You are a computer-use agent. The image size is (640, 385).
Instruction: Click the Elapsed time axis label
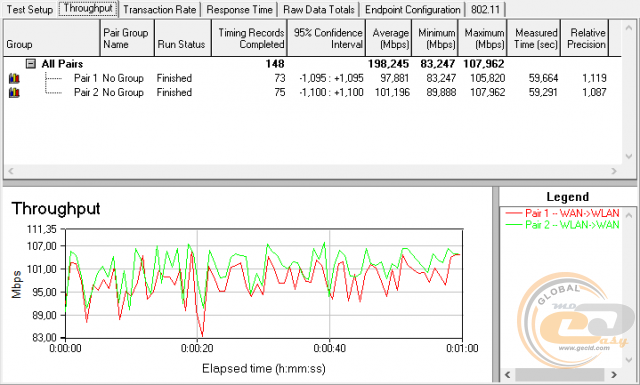pyautogui.click(x=264, y=369)
